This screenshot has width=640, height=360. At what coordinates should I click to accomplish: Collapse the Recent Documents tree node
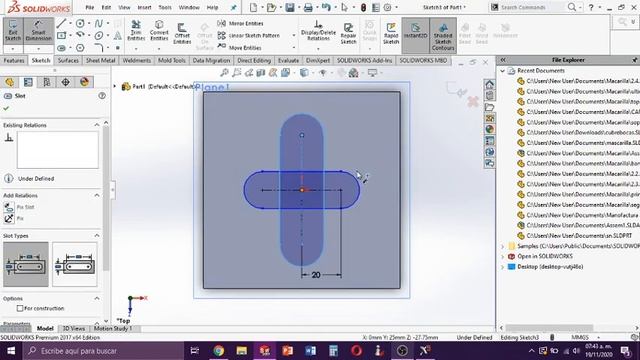[x=503, y=71]
